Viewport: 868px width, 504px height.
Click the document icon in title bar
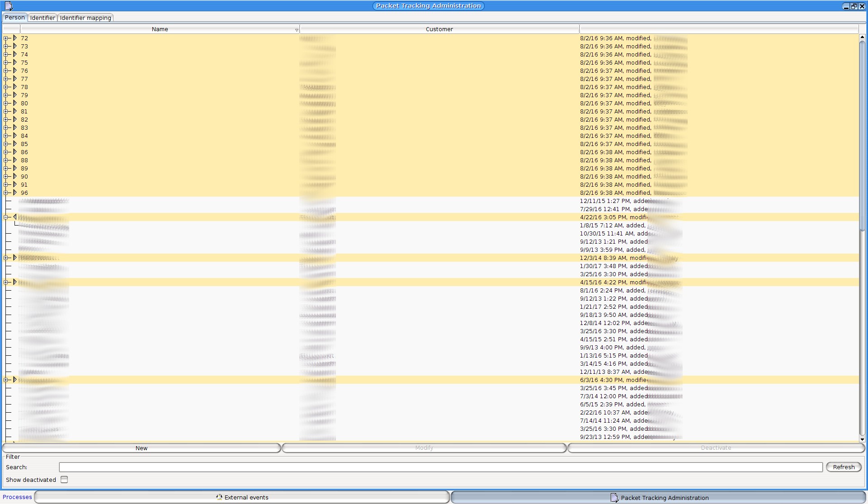point(9,6)
